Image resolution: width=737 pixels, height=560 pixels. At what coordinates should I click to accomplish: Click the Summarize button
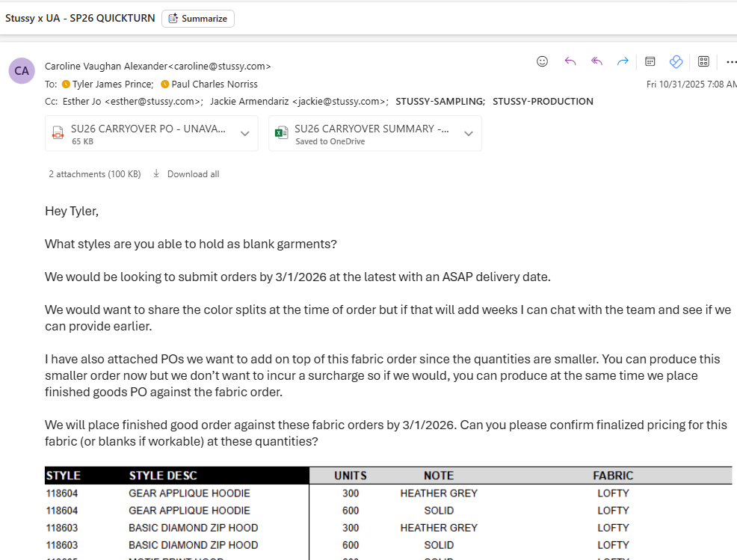point(198,19)
